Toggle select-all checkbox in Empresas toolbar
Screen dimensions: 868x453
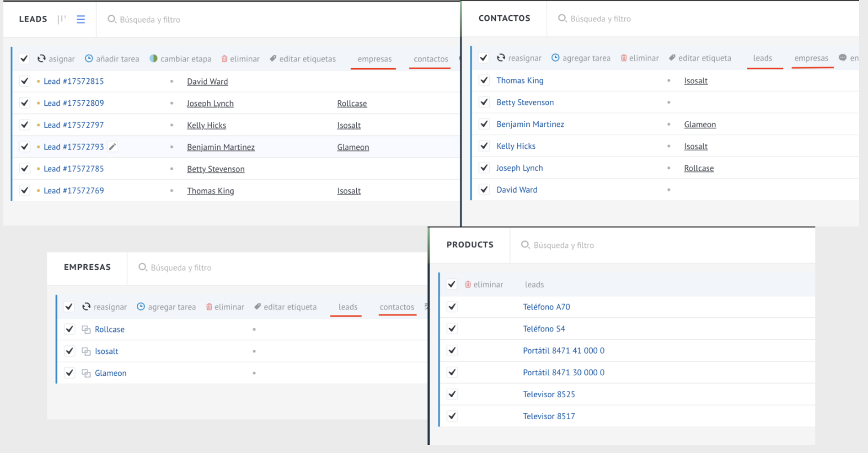[x=69, y=307]
